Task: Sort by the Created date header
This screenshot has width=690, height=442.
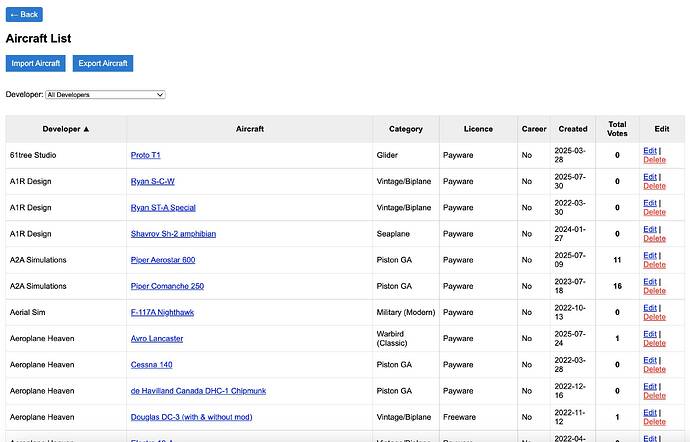Action: coord(573,129)
